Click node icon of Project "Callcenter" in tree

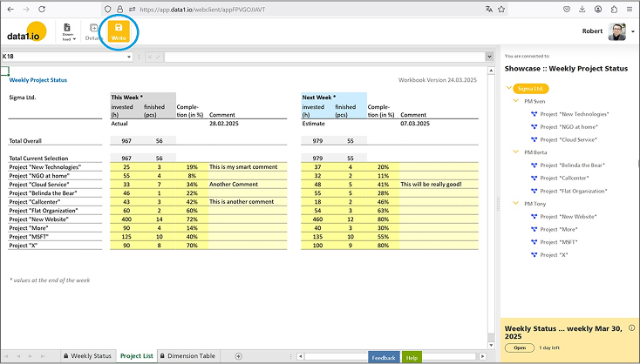(x=534, y=179)
